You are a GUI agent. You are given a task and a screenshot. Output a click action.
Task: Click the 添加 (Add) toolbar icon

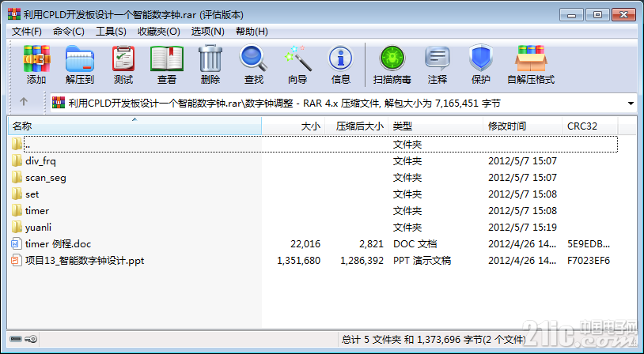click(36, 58)
